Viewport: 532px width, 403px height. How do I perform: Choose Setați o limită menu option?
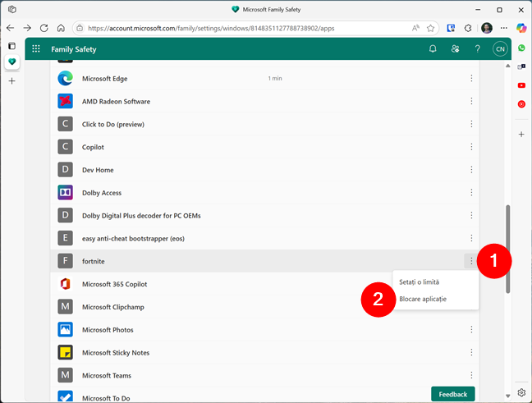click(x=436, y=282)
